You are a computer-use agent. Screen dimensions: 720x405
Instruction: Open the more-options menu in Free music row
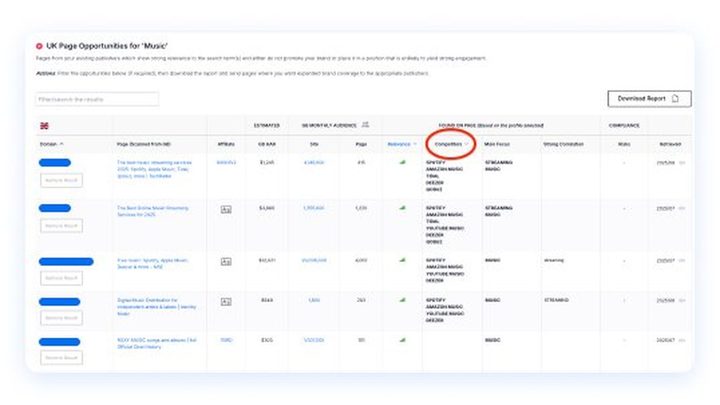[x=682, y=261]
